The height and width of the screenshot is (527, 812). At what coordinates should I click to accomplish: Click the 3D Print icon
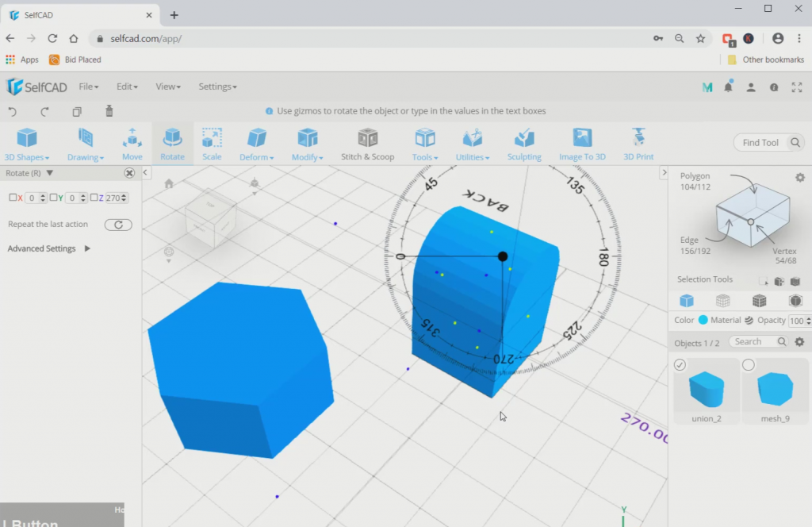click(x=638, y=141)
